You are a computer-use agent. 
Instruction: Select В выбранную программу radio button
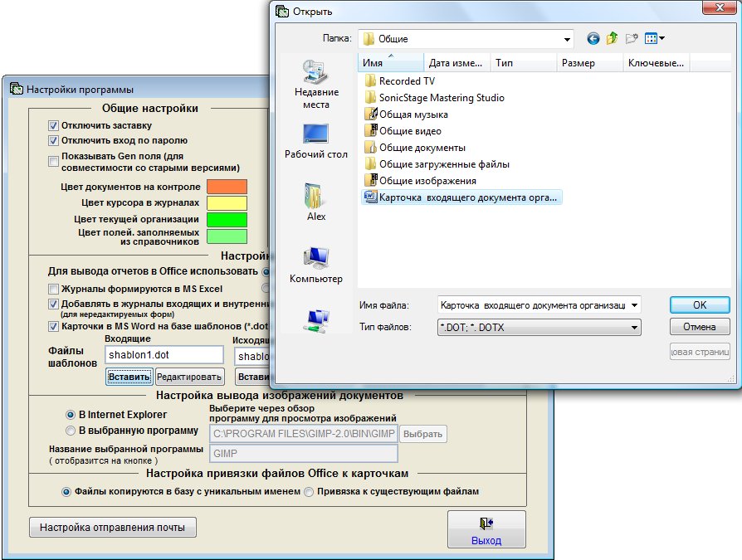click(x=71, y=431)
